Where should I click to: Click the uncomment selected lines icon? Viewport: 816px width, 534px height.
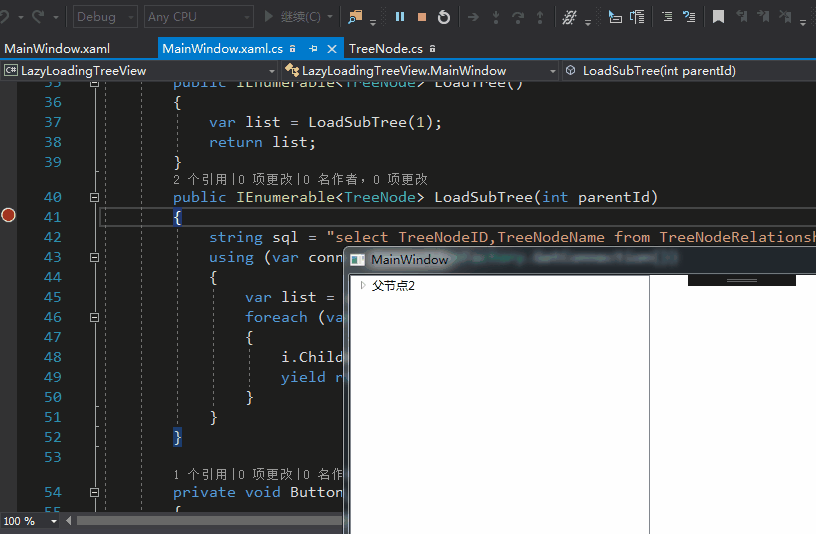point(689,17)
